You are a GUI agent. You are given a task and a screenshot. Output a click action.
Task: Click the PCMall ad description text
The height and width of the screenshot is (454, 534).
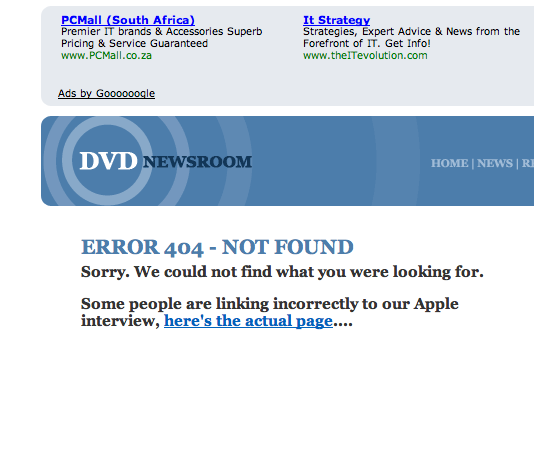click(x=161, y=37)
